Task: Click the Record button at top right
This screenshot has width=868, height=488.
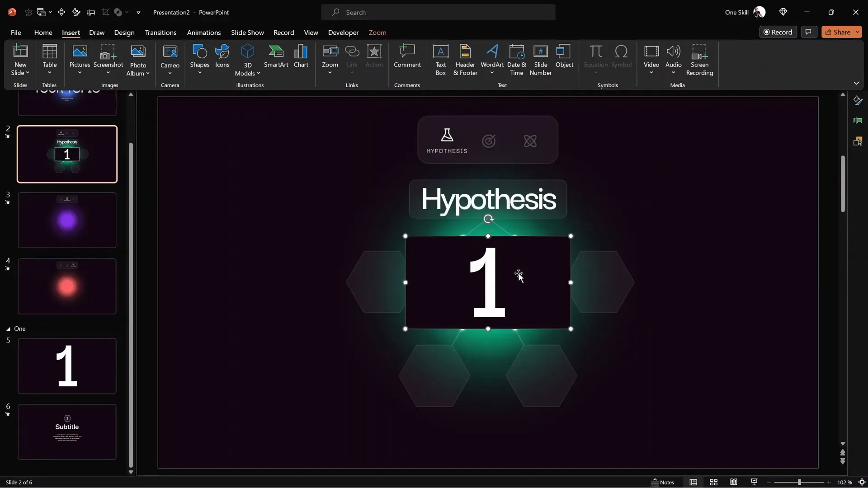Action: 778,32
